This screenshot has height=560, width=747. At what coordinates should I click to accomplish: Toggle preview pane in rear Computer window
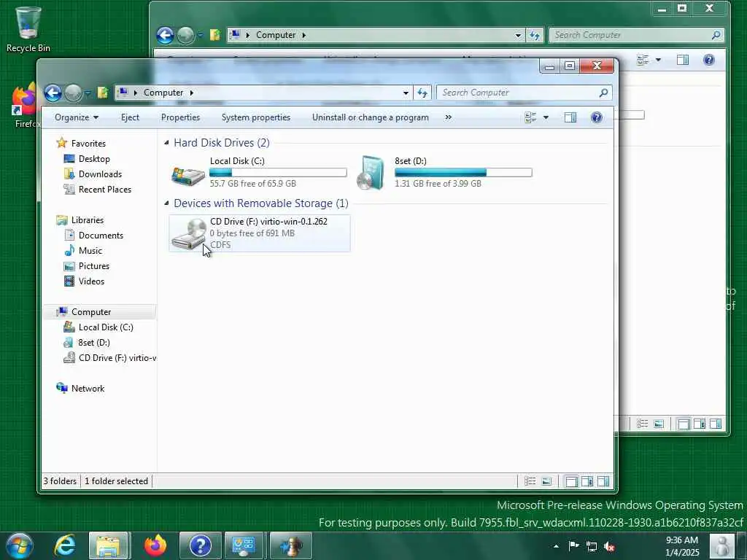pyautogui.click(x=683, y=60)
